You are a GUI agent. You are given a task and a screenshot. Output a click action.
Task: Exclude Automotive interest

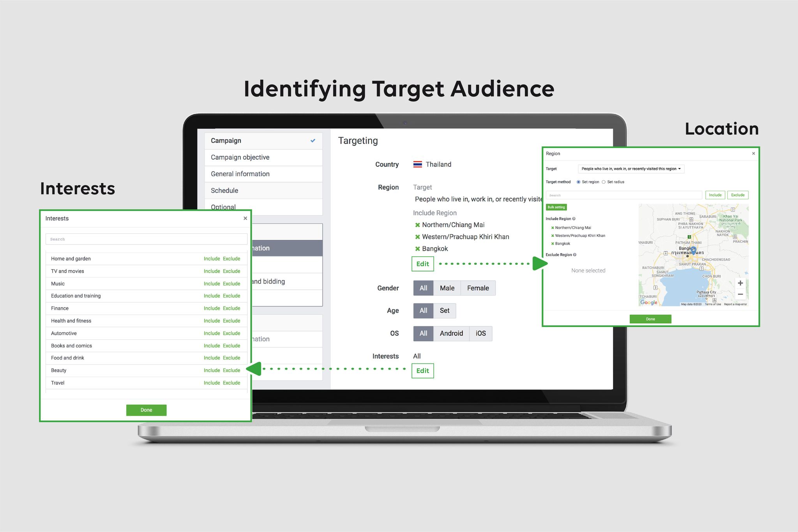click(x=231, y=333)
